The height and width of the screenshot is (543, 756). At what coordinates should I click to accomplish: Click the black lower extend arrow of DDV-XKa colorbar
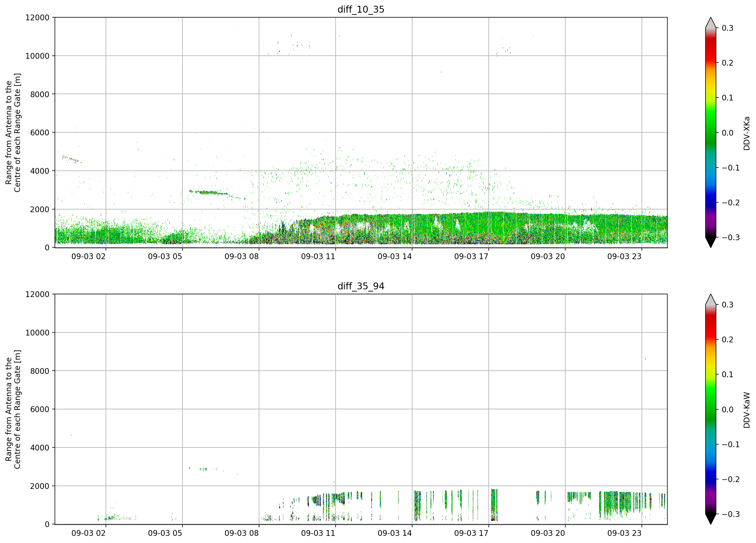pyautogui.click(x=711, y=242)
